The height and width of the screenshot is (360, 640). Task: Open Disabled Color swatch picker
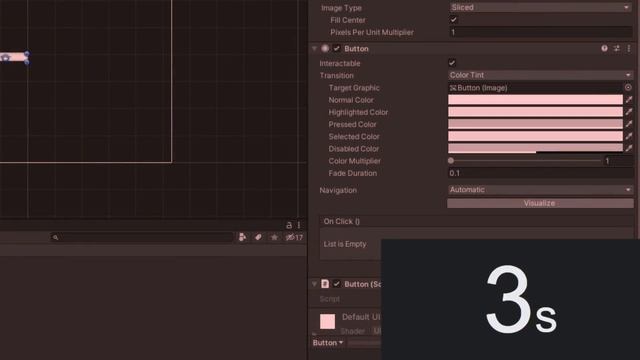pos(536,149)
